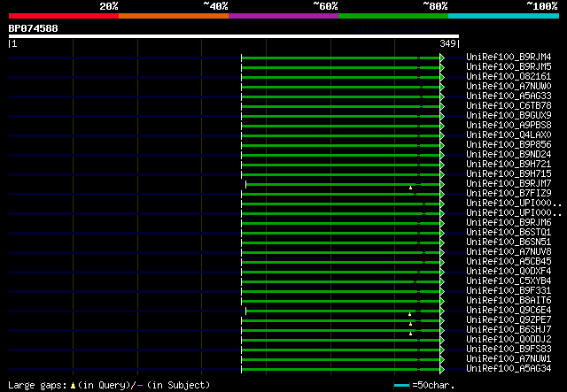Select the UniRef100_Q0DXF4 label
The height and width of the screenshot is (392, 567).
[x=509, y=272]
